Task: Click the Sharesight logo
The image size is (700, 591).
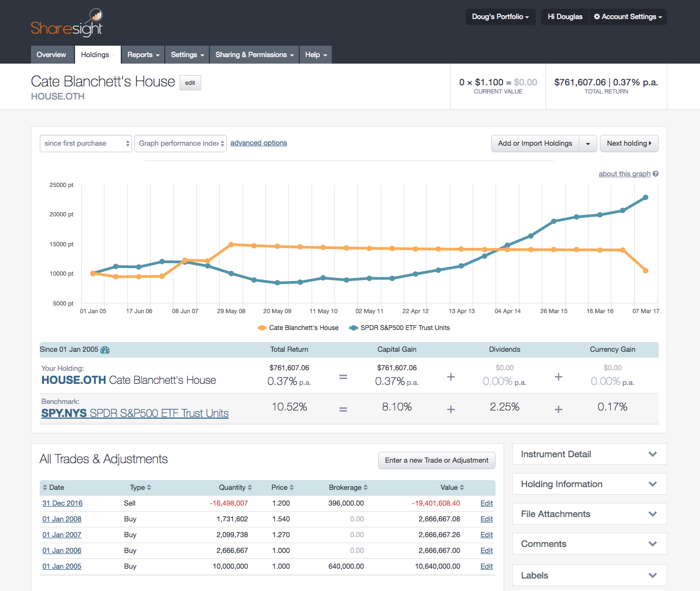Action: pos(66,23)
